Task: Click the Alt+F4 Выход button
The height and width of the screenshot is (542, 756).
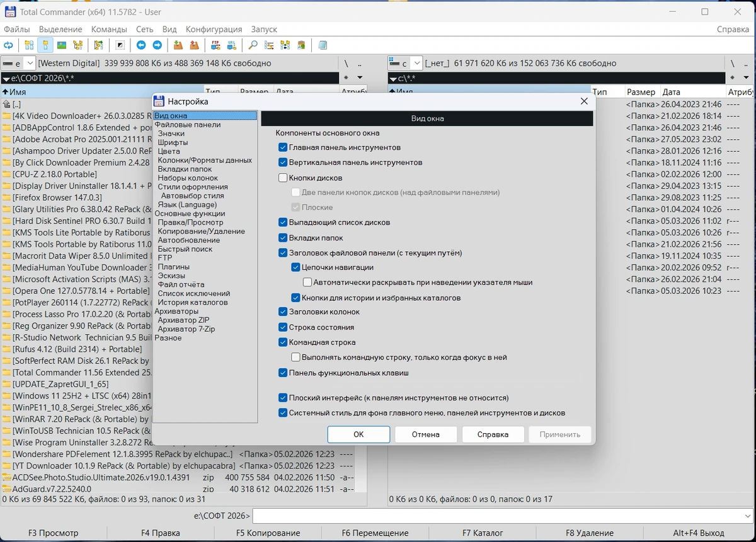Action: coord(698,533)
